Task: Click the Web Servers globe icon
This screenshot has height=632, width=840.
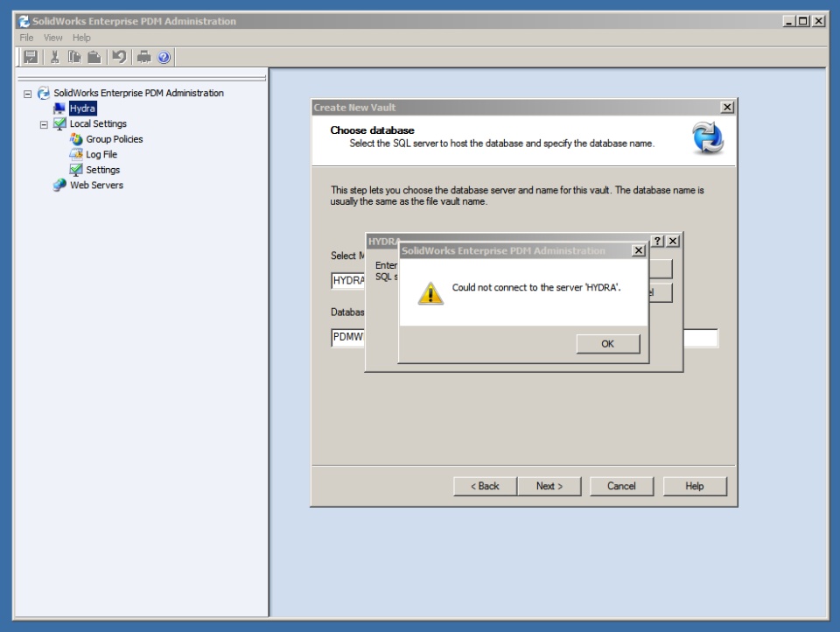Action: 59,186
